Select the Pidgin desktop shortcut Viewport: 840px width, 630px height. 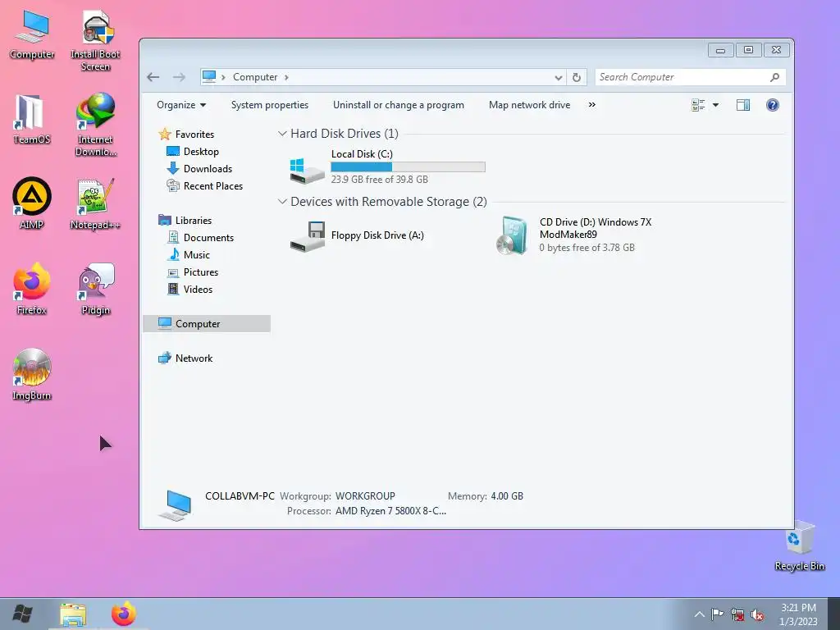point(95,289)
